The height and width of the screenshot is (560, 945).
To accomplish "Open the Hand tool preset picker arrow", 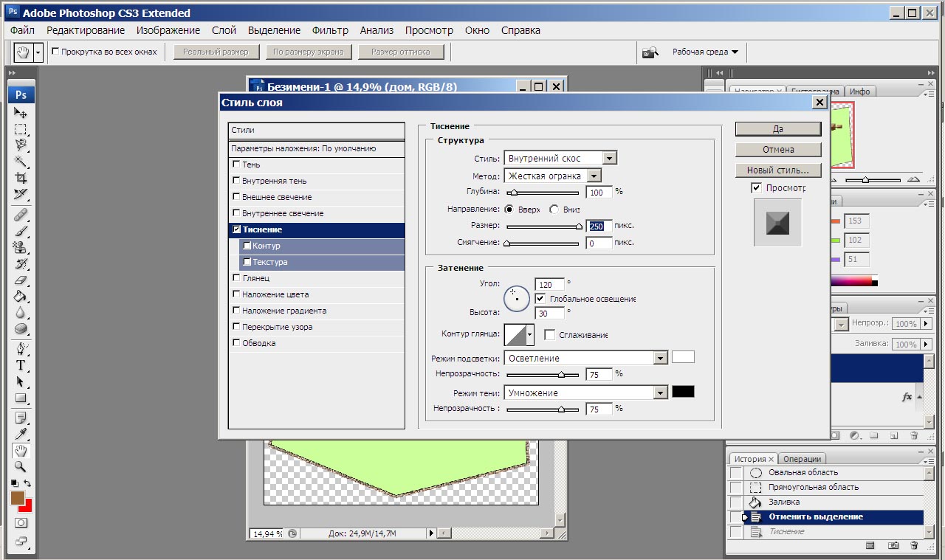I will tap(38, 52).
